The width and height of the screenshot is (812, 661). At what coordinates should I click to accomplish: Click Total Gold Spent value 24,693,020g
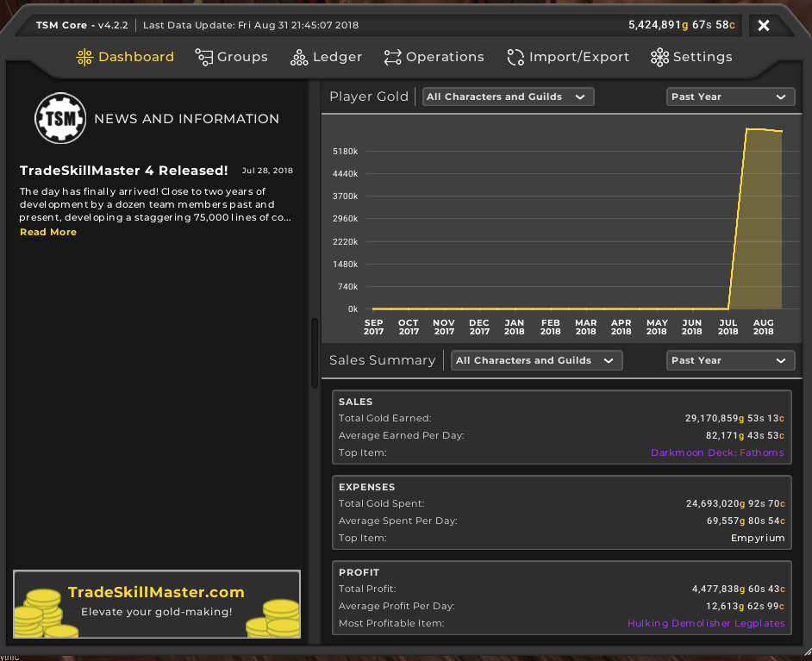coord(735,503)
